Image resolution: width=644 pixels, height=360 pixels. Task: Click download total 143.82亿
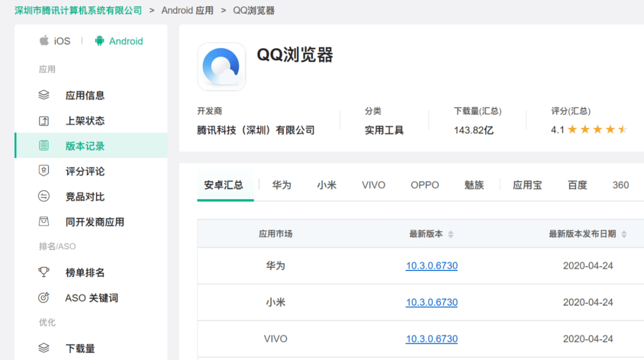tap(473, 130)
